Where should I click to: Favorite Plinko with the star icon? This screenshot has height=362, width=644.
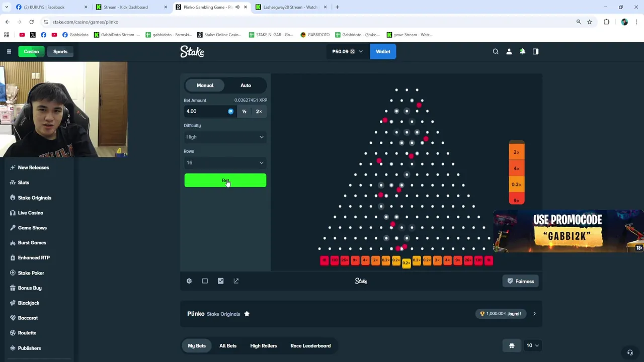(247, 314)
